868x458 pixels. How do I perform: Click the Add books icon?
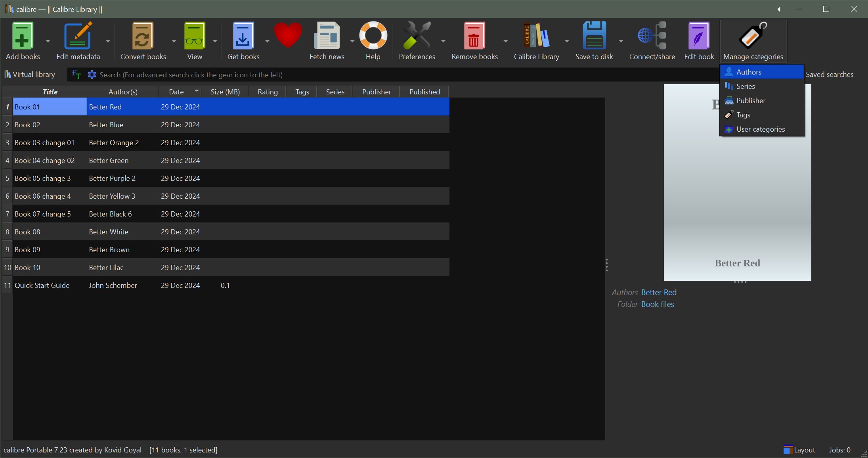point(23,36)
